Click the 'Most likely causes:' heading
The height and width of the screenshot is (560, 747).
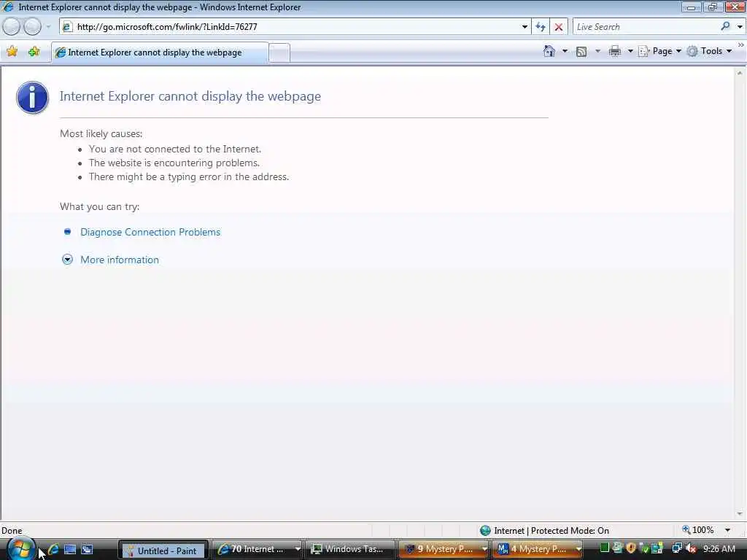point(101,134)
